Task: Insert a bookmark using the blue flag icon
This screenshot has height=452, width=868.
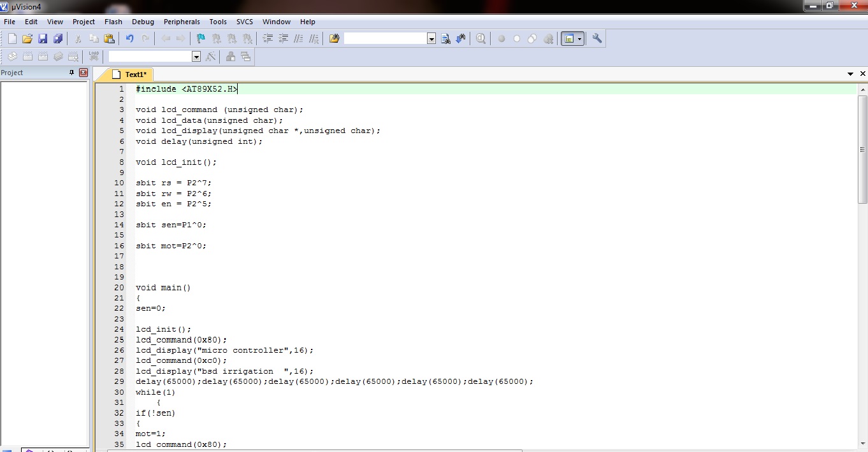Action: pos(201,39)
